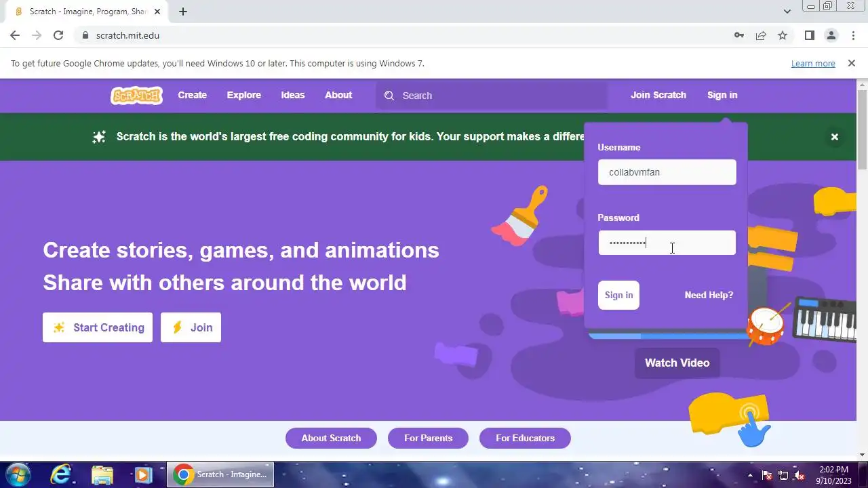
Task: Open the tab search dropdown arrow
Action: pyautogui.click(x=787, y=12)
